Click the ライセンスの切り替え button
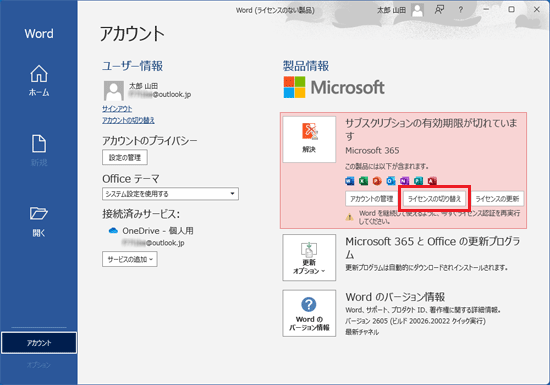The height and width of the screenshot is (385, 550). click(434, 199)
